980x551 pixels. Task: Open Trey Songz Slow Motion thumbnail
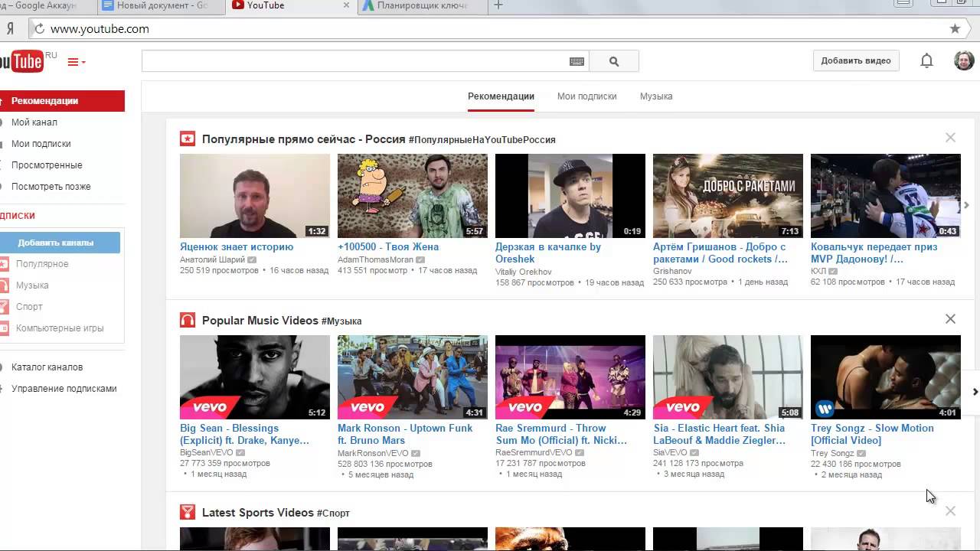point(886,377)
